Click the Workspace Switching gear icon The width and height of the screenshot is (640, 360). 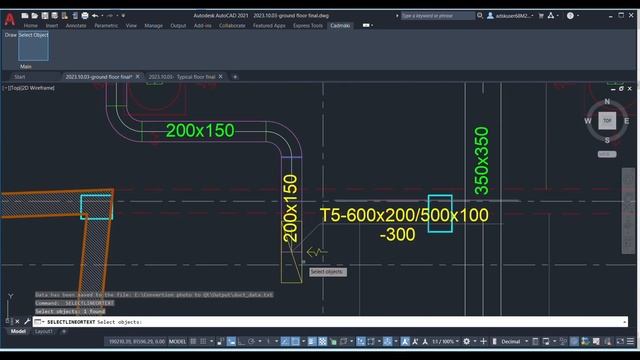467,341
